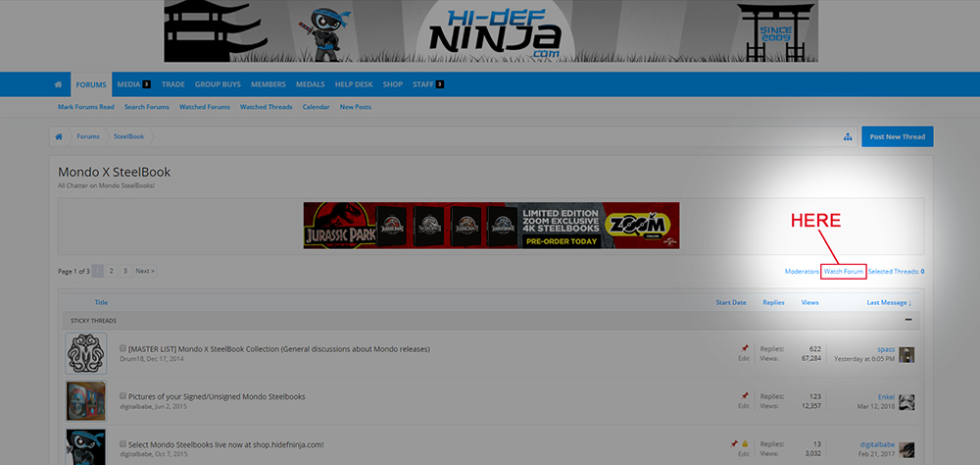Go to page 3 of the thread list

pos(125,271)
